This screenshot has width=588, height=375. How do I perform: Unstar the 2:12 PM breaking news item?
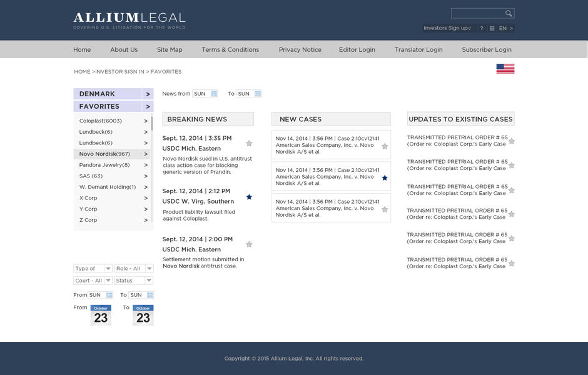pos(249,197)
